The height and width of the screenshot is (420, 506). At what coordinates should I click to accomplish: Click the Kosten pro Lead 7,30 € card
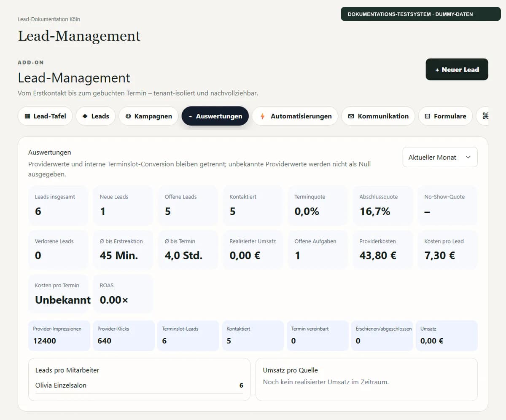tap(448, 250)
